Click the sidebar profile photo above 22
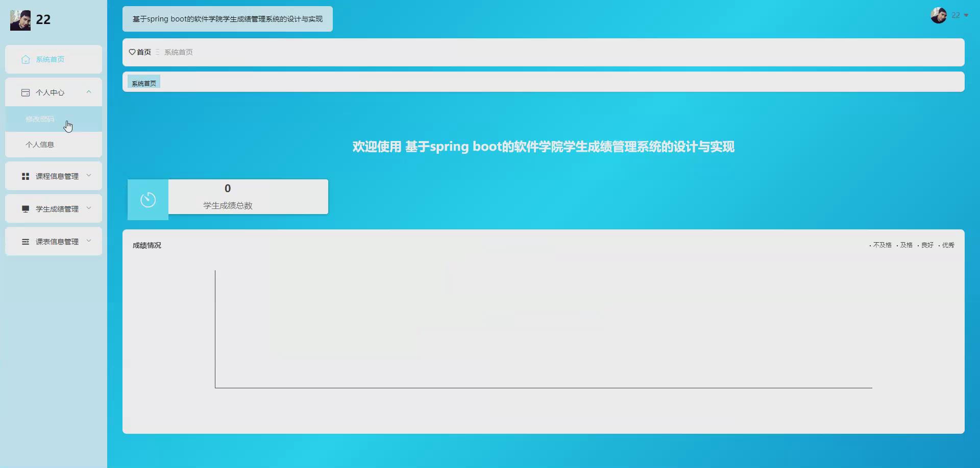The image size is (980, 468). point(20,19)
